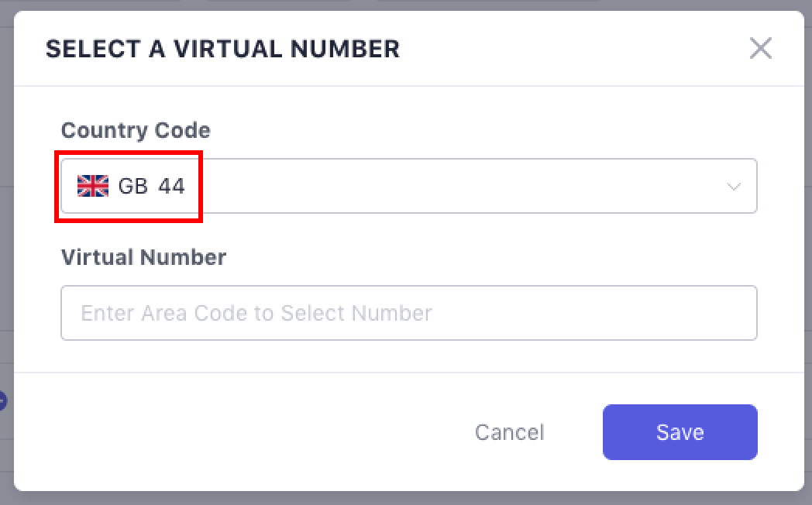This screenshot has height=505, width=812.
Task: Click the selected GB 44 value
Action: pyautogui.click(x=151, y=186)
